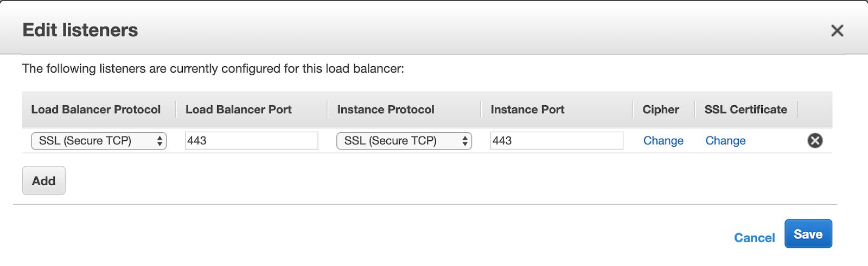
Task: Select the SSL Certificate column header
Action: (x=745, y=109)
